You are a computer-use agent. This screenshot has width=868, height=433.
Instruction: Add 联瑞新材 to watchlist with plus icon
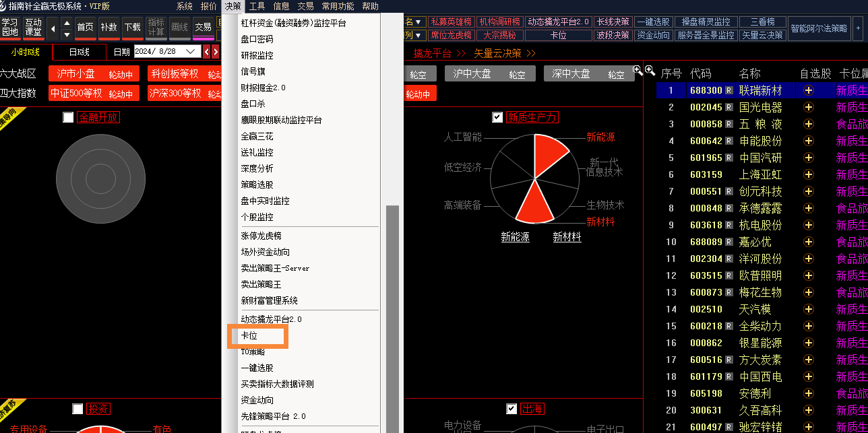click(x=809, y=90)
